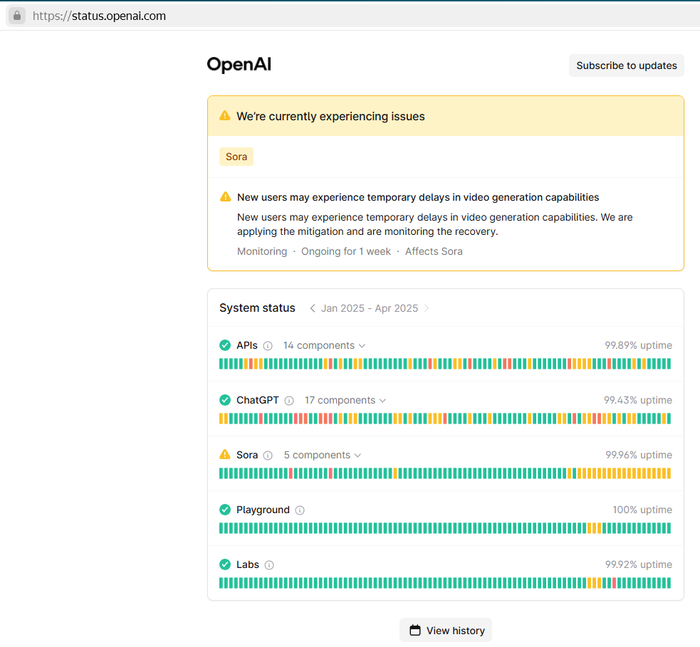Click the View history button

(x=446, y=630)
